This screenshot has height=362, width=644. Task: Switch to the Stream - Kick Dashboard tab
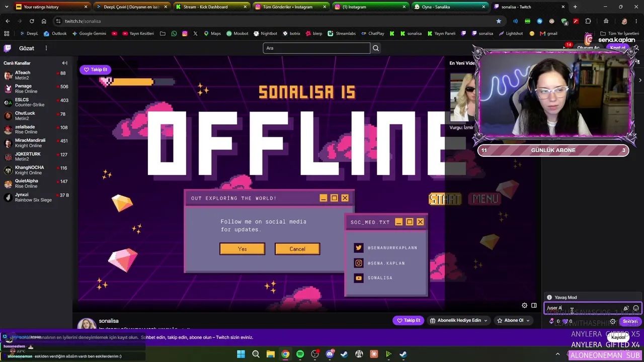(x=211, y=7)
